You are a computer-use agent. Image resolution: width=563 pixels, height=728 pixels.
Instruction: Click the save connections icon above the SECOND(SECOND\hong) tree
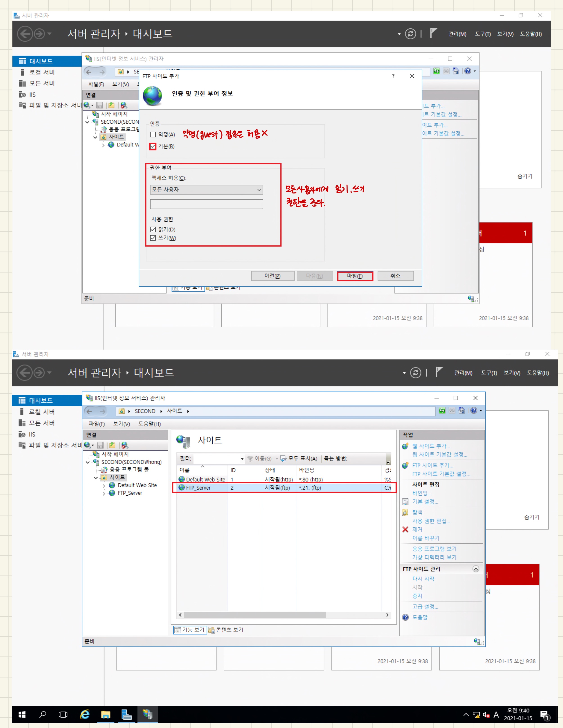pyautogui.click(x=100, y=445)
